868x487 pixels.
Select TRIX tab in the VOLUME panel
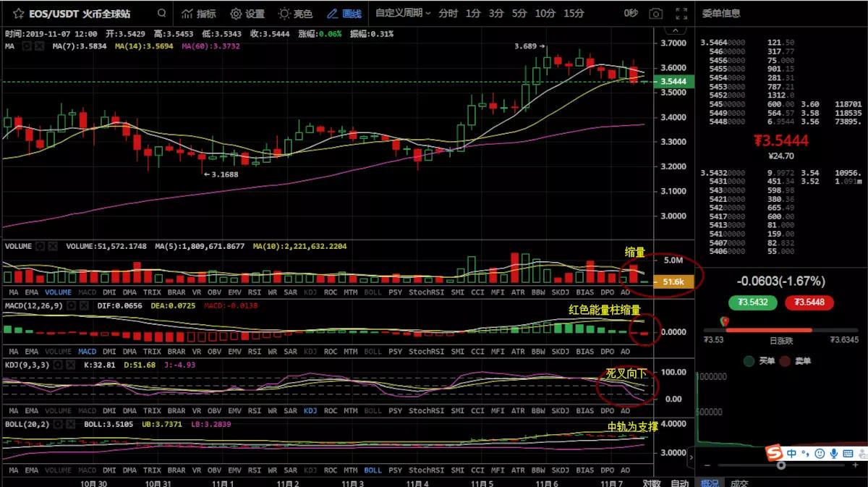click(x=152, y=292)
